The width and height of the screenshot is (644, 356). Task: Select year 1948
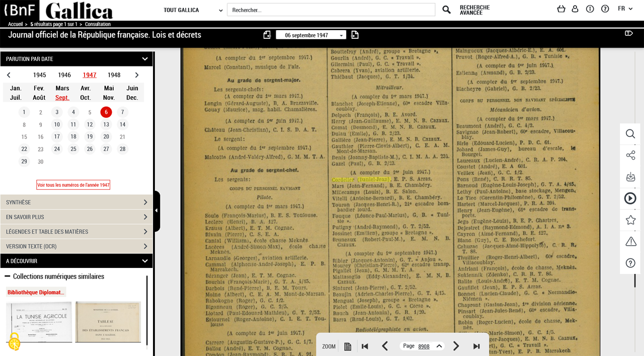click(114, 75)
